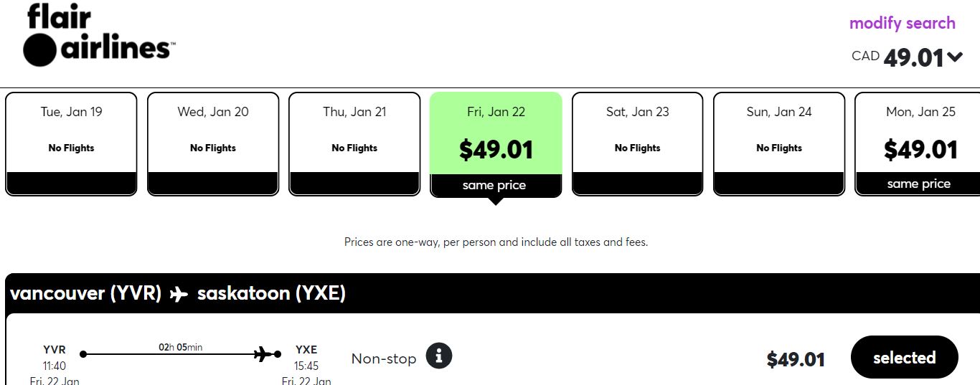Screen dimensions: 980x385
Task: Open the non-stop flight info icon
Action: [x=439, y=356]
